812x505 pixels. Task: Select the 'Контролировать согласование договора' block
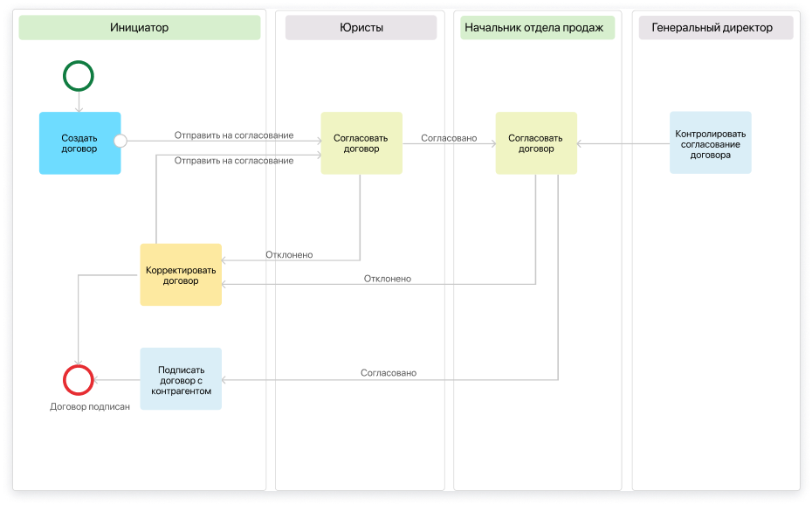point(710,142)
